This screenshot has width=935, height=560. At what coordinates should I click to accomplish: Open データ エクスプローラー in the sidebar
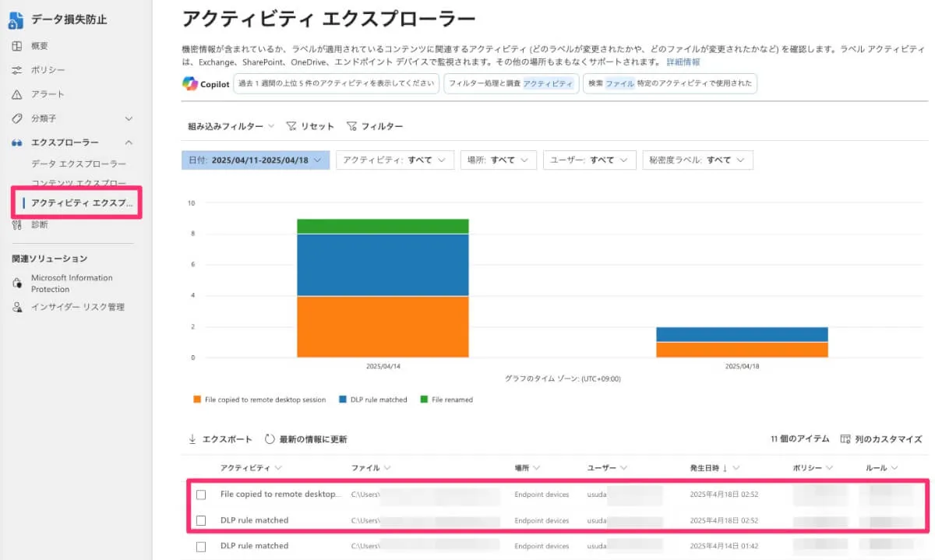pos(79,164)
